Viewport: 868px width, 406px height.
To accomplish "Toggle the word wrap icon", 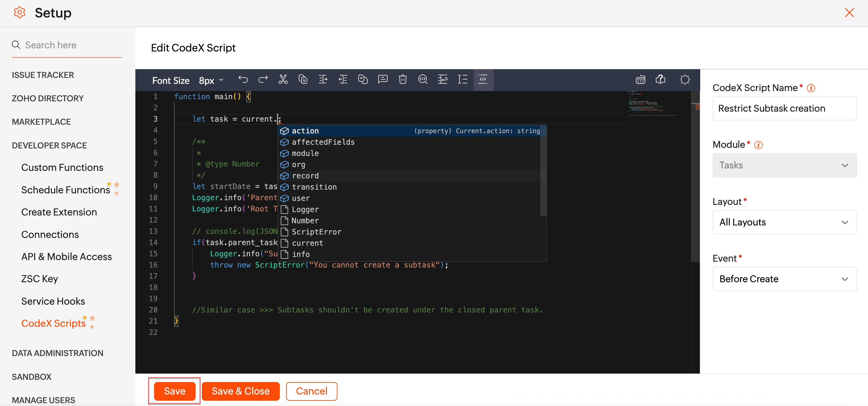I will [443, 80].
